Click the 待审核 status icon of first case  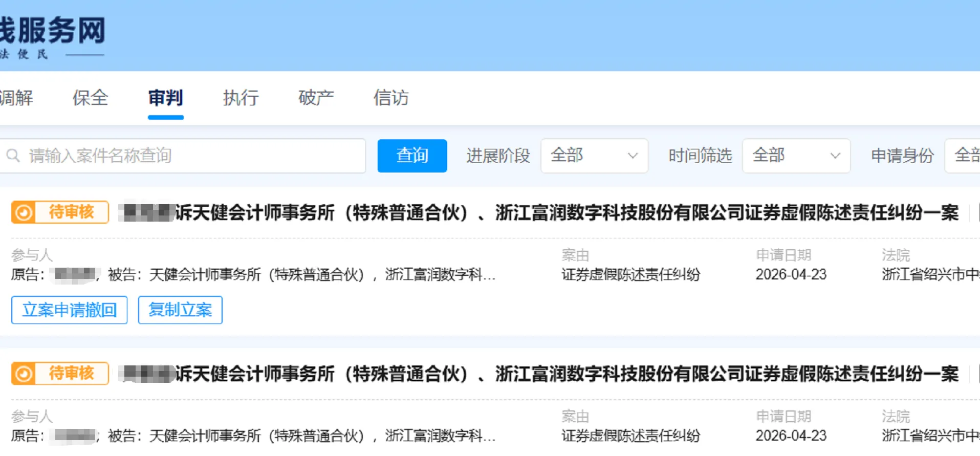(24, 212)
